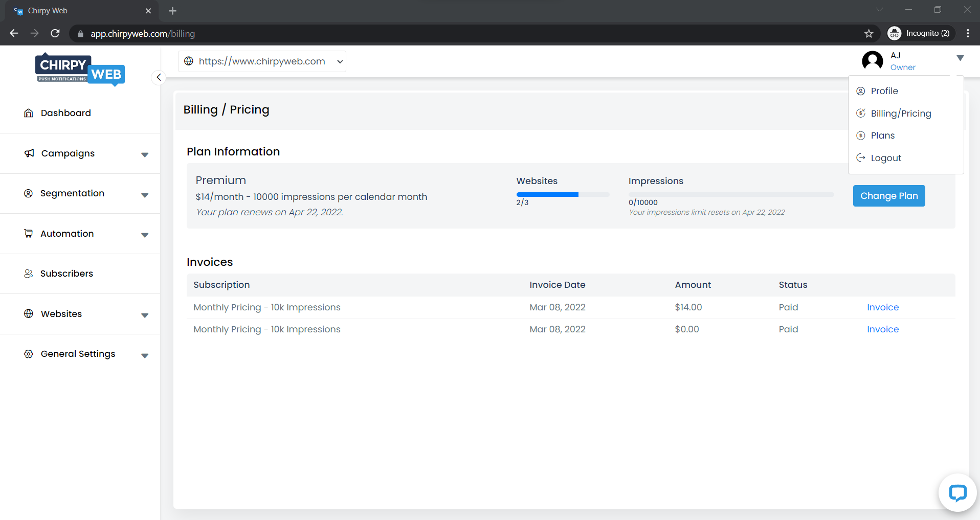980x520 pixels.
Task: Click the $0.00 amount cell
Action: click(686, 329)
